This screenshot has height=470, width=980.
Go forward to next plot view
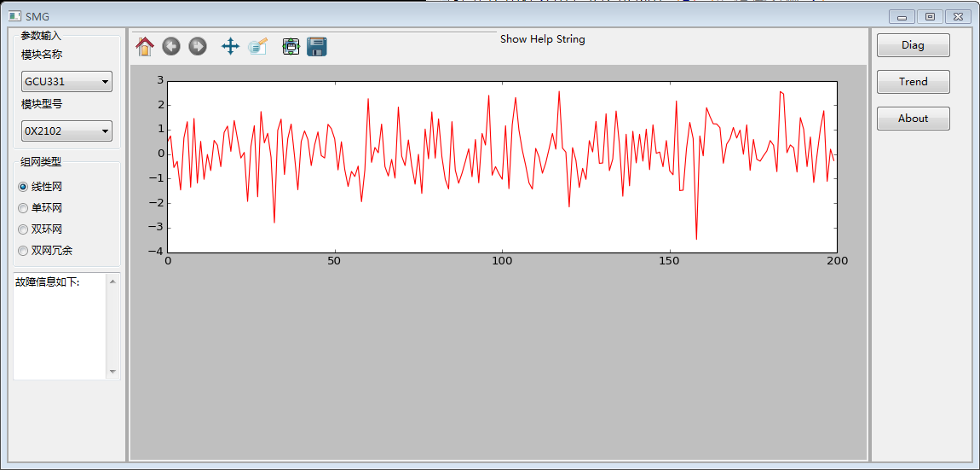198,46
